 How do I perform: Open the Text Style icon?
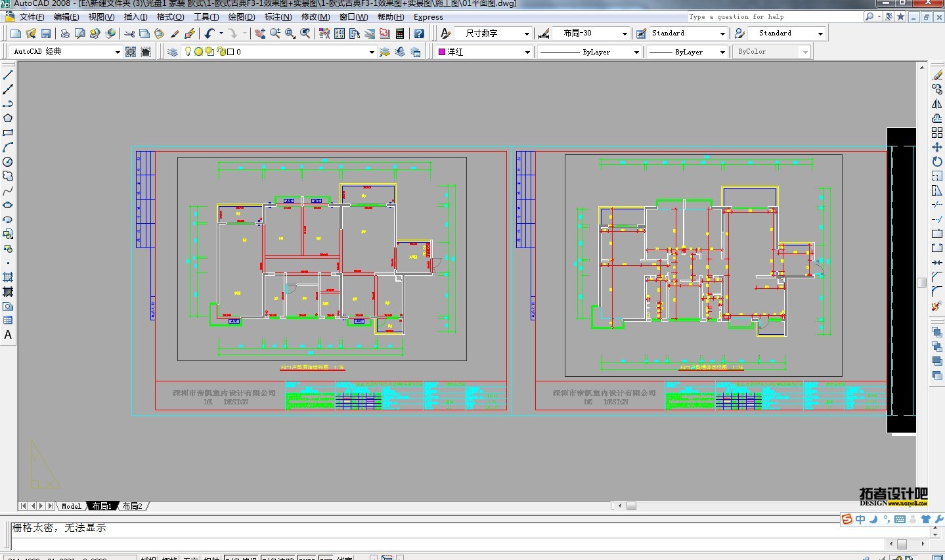coord(446,33)
